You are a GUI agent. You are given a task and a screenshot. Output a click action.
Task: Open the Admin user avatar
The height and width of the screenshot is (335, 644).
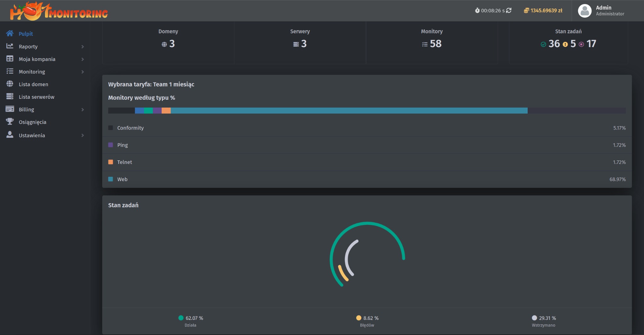pos(585,11)
